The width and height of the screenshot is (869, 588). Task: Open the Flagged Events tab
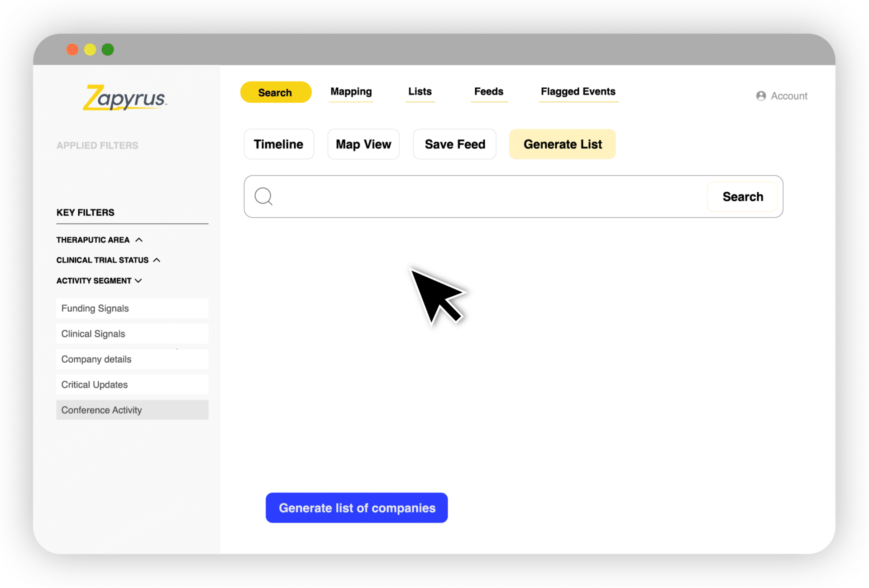point(578,92)
